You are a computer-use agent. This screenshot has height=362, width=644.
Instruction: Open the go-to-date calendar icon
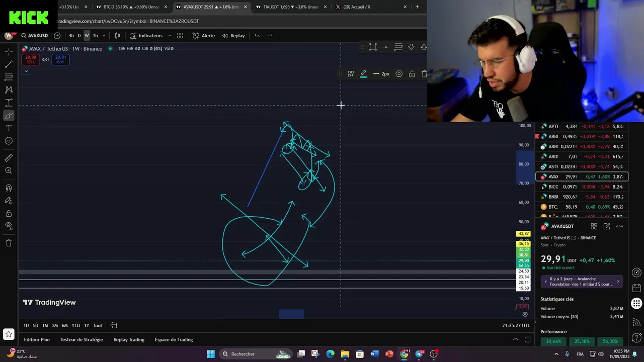pos(114,326)
